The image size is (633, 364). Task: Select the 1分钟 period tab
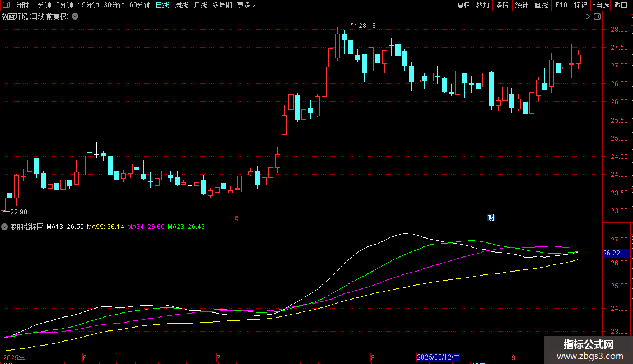click(x=43, y=5)
